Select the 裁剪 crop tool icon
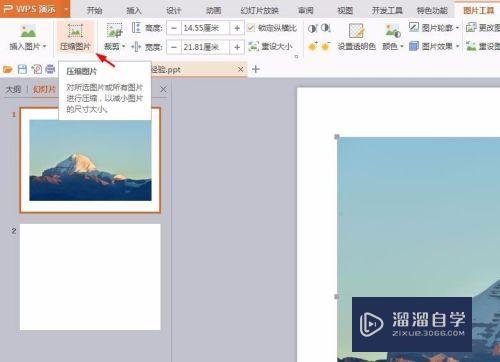Image resolution: width=500 pixels, height=362 pixels. [114, 30]
